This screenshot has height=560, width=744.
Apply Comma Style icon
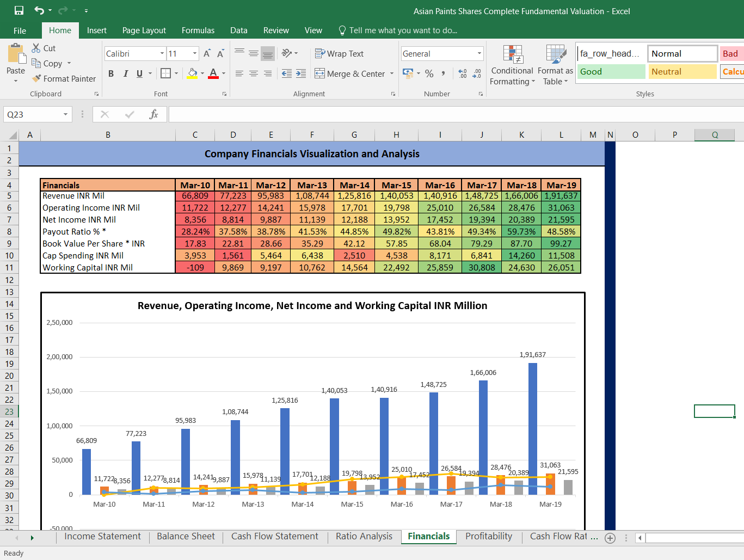tap(444, 73)
